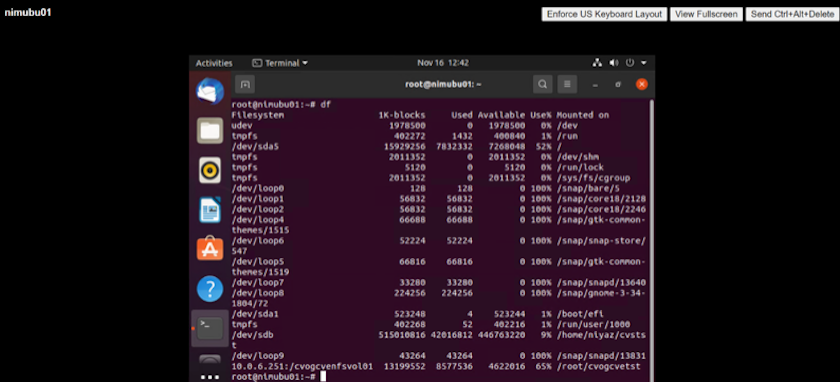The image size is (840, 382).
Task: Click the Mounted on column header
Action: (583, 115)
